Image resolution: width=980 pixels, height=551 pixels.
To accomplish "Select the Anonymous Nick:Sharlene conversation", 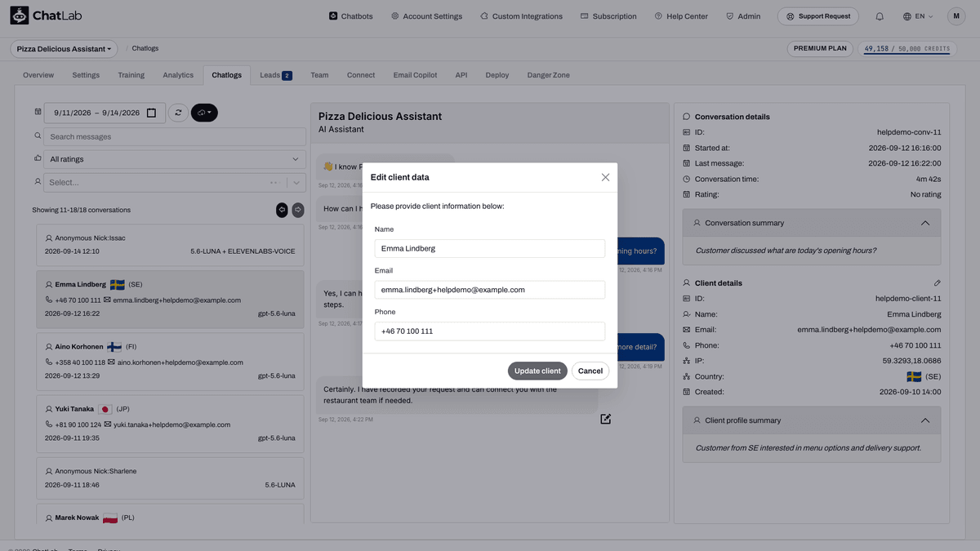I will point(170,478).
